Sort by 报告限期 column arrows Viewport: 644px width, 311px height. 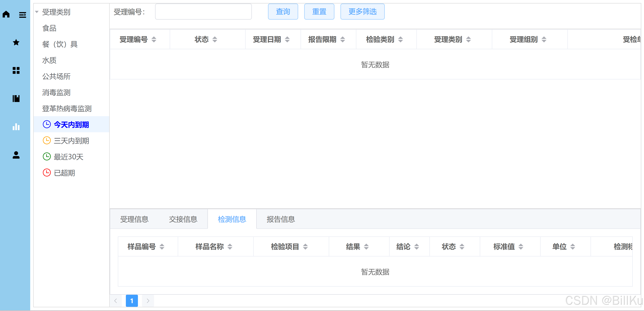click(x=343, y=39)
